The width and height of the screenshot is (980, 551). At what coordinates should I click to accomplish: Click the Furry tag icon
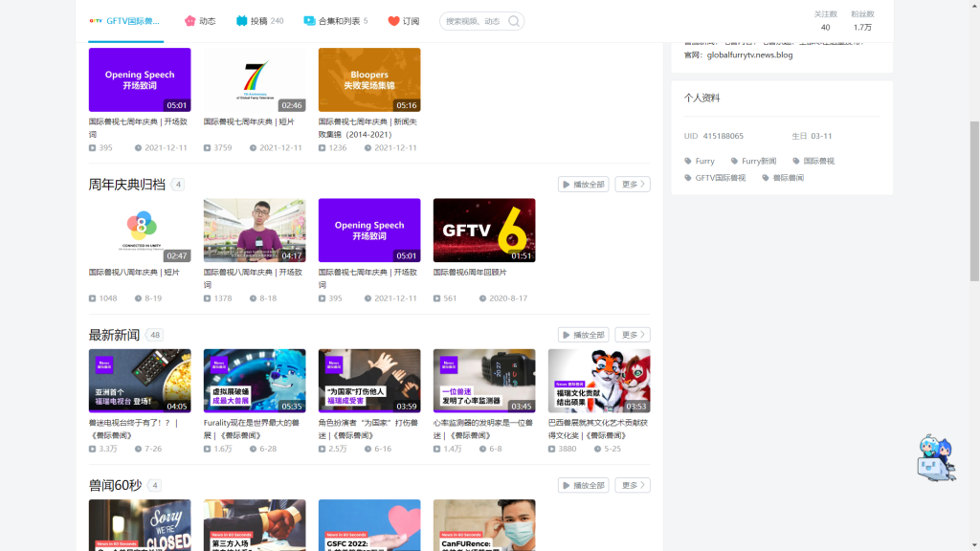688,162
